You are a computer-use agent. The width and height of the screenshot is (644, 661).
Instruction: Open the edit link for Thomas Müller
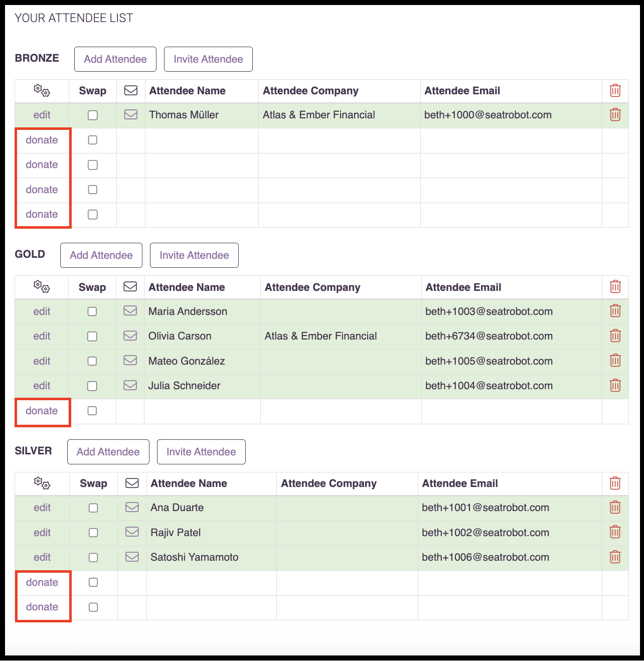tap(42, 115)
